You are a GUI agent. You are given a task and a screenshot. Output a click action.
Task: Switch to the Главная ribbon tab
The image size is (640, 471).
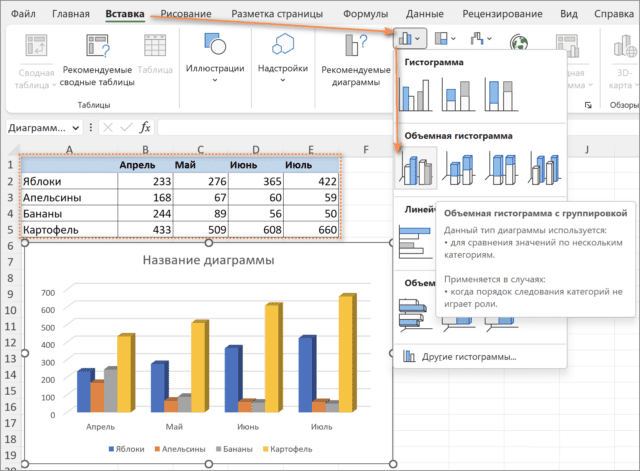click(71, 13)
